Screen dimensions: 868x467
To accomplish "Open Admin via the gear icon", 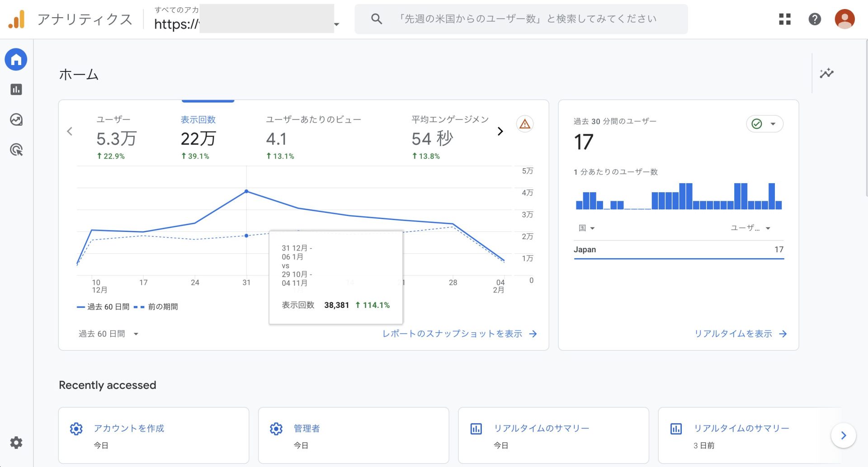I will [x=16, y=443].
